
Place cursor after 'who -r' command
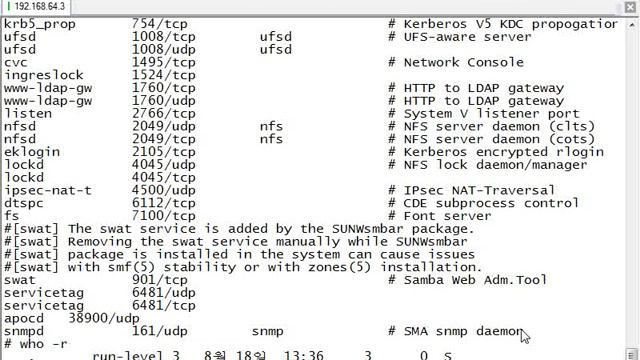[x=69, y=344]
